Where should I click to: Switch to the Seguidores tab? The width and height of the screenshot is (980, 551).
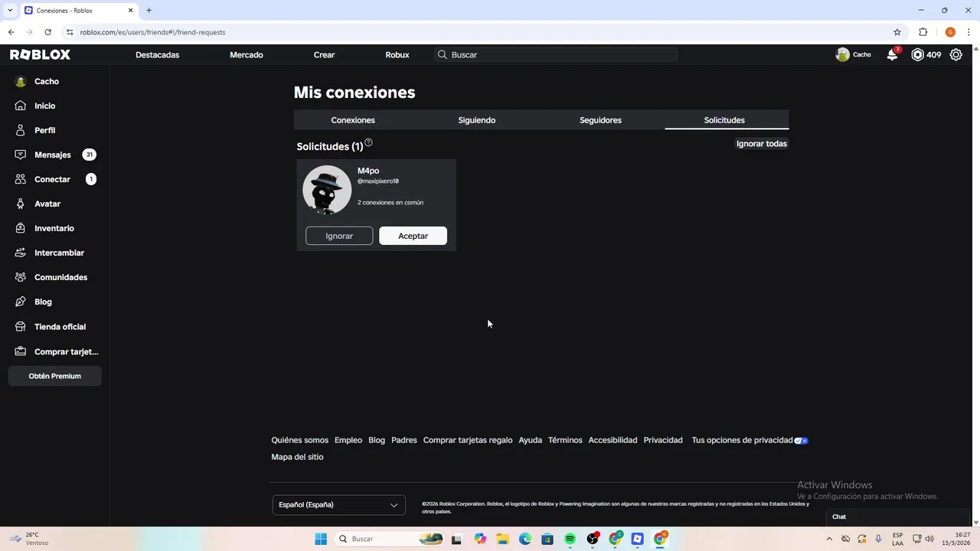coord(600,120)
